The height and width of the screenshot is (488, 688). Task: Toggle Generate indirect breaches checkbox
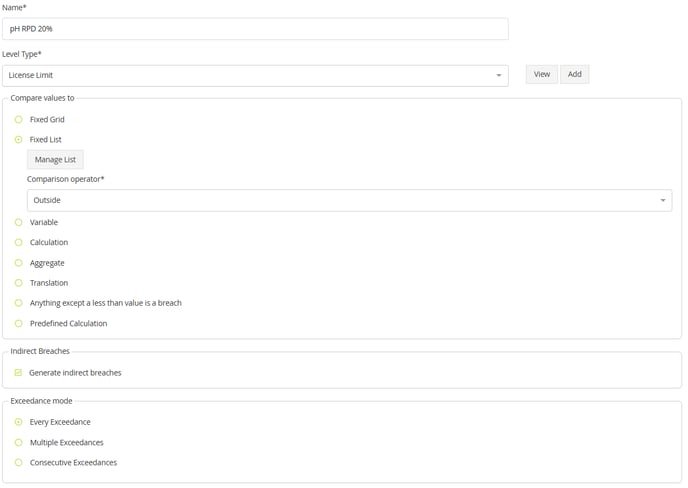click(x=19, y=373)
